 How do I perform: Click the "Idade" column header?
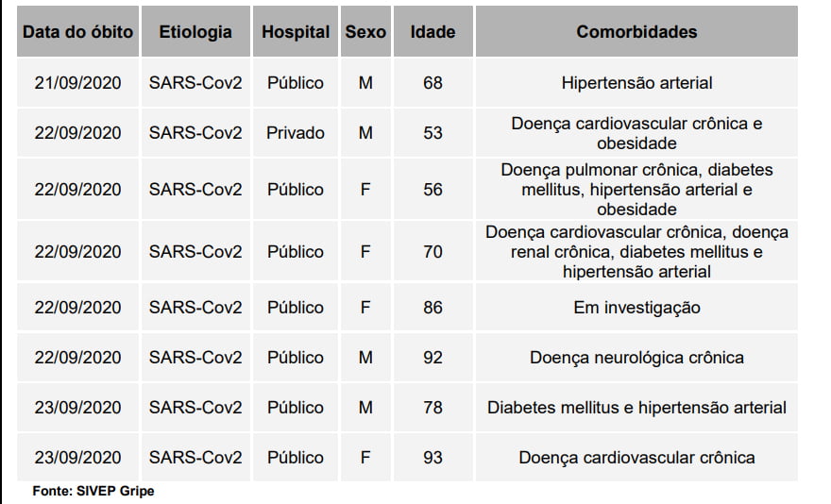pyautogui.click(x=432, y=32)
